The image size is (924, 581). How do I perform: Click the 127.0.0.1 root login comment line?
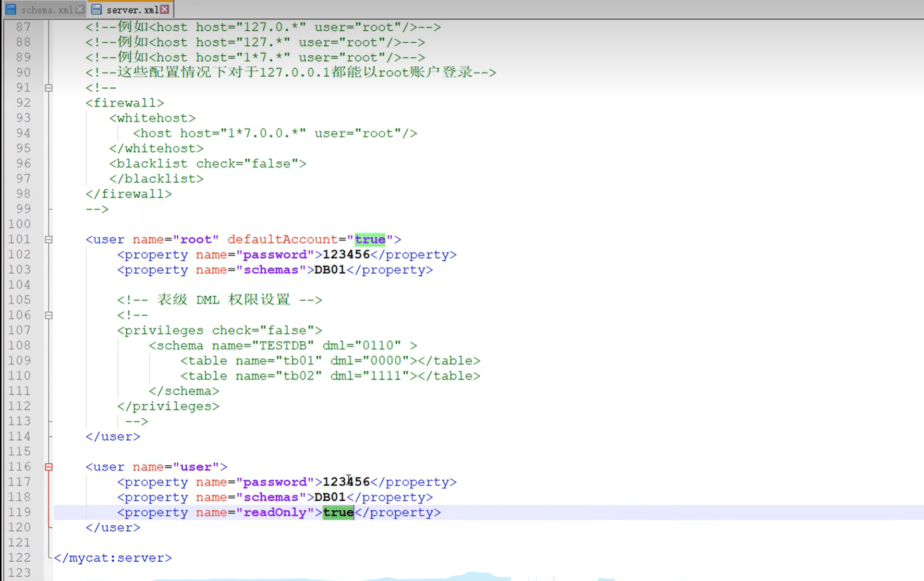(291, 72)
